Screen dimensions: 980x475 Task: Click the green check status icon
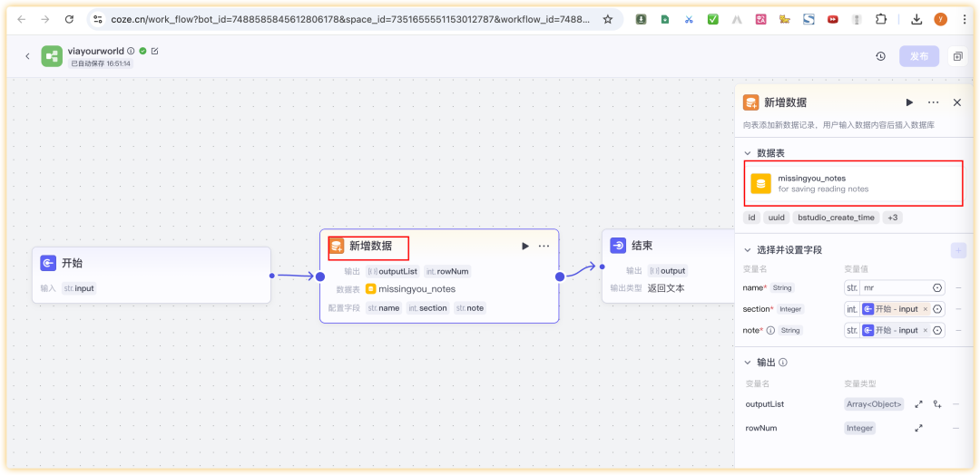[142, 51]
